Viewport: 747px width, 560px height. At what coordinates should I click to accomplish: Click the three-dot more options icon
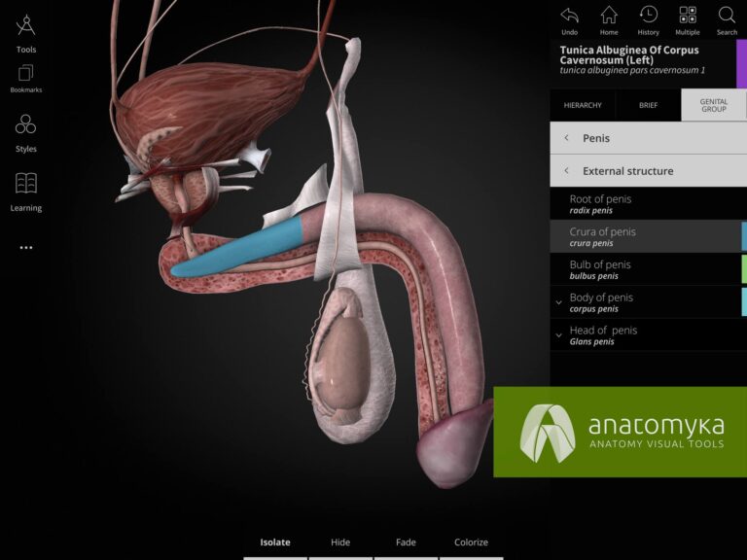[x=26, y=248]
